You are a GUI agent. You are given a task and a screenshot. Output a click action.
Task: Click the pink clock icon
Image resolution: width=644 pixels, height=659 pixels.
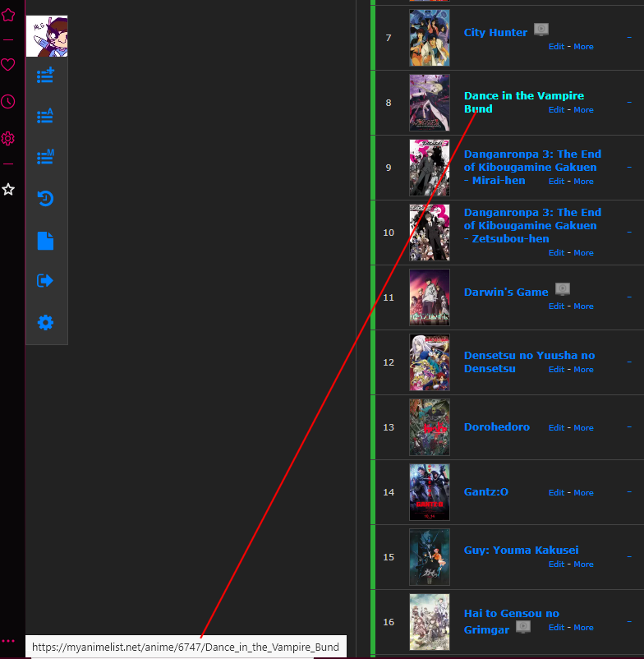pyautogui.click(x=8, y=102)
